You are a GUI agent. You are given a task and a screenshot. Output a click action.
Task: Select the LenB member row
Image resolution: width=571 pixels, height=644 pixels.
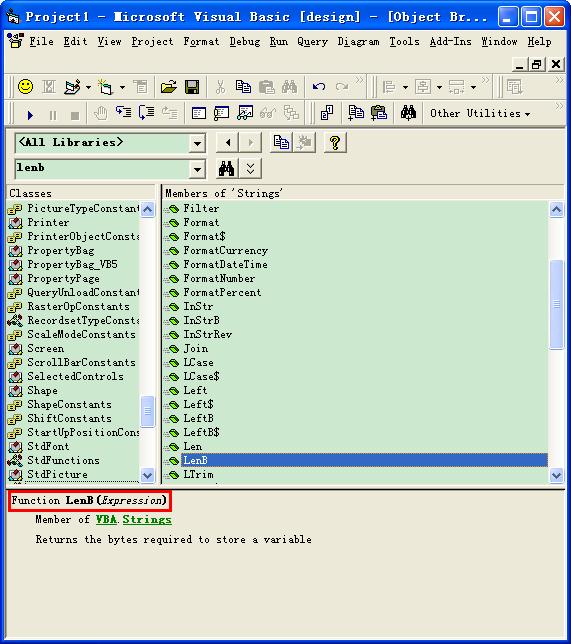pos(364,460)
